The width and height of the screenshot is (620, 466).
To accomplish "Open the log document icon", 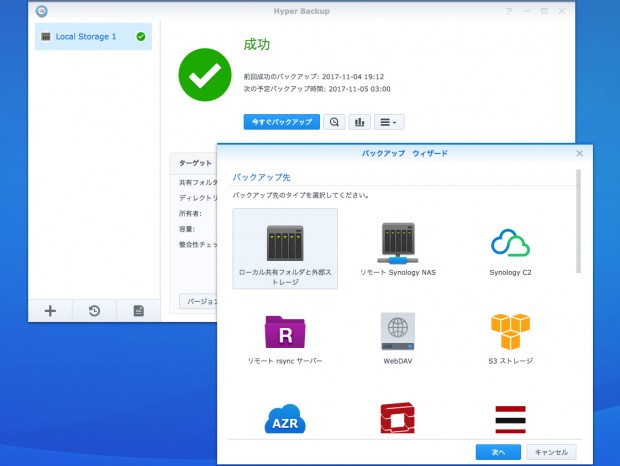I will [x=138, y=311].
